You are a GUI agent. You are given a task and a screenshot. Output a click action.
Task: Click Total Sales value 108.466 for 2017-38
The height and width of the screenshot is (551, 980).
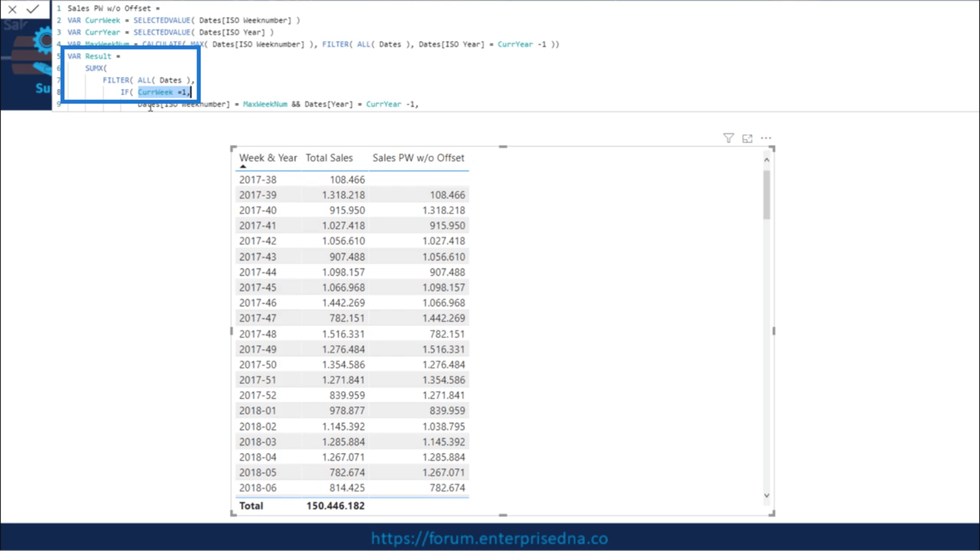tap(347, 180)
